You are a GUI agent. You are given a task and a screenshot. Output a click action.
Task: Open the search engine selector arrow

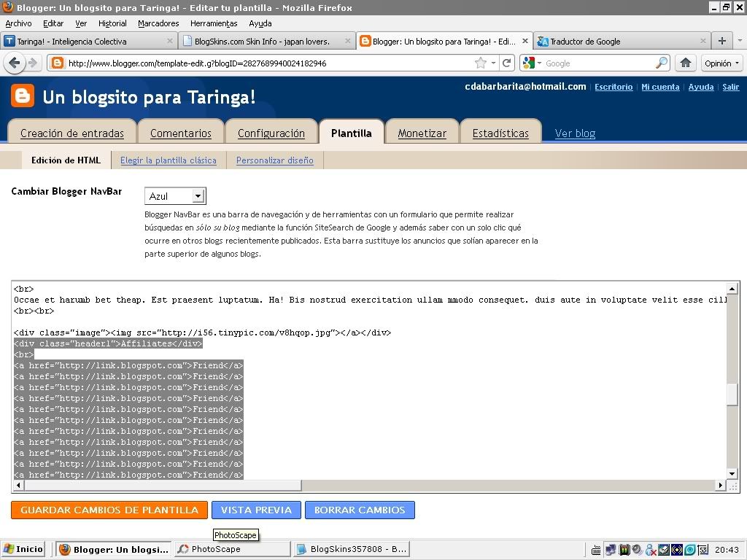(x=539, y=63)
